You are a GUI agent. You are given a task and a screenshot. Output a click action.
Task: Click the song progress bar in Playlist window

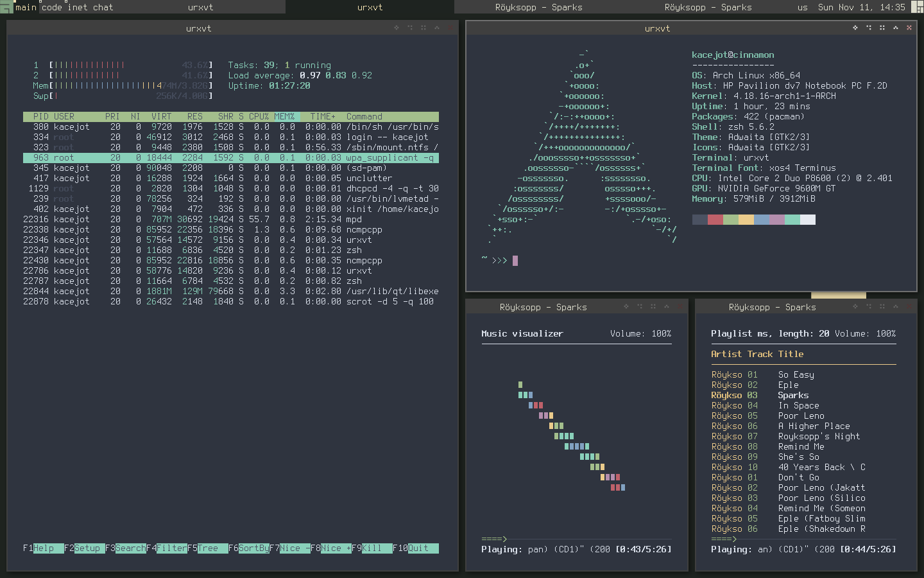click(x=803, y=539)
